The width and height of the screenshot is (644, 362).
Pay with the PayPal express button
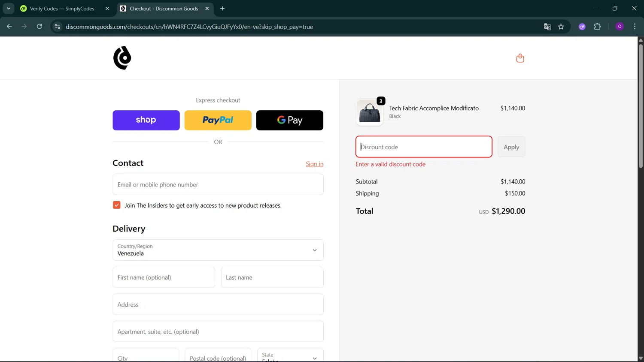click(218, 120)
